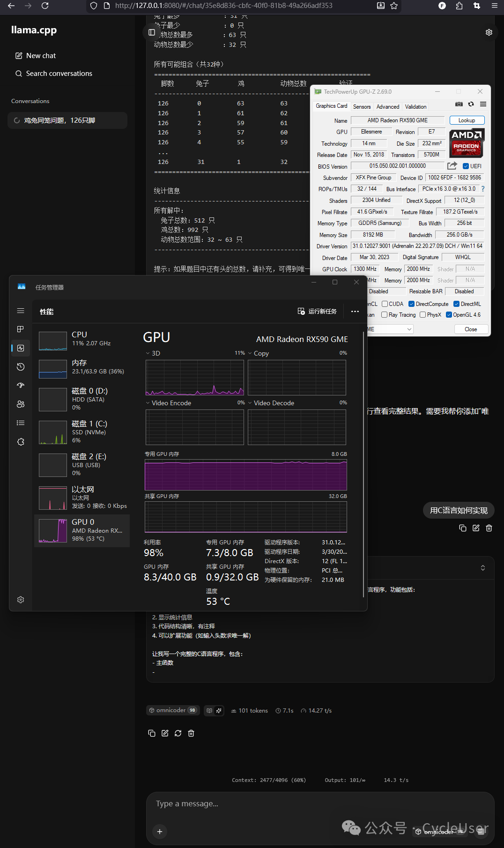This screenshot has height=848, width=504.
Task: Open Search conversations in the sidebar
Action: point(54,74)
